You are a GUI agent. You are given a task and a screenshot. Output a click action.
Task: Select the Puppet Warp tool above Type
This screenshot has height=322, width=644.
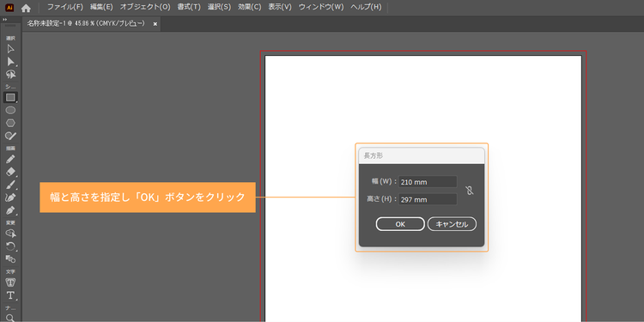point(10,283)
